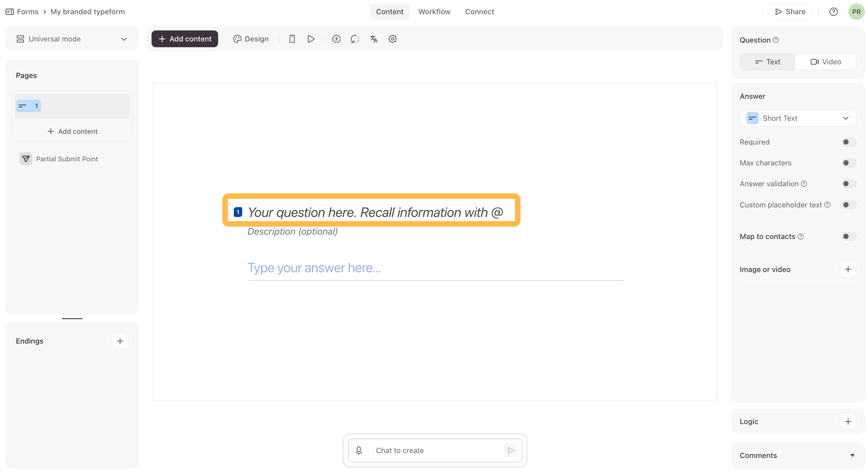
Task: Select page 1 in Pages list
Action: 72,106
